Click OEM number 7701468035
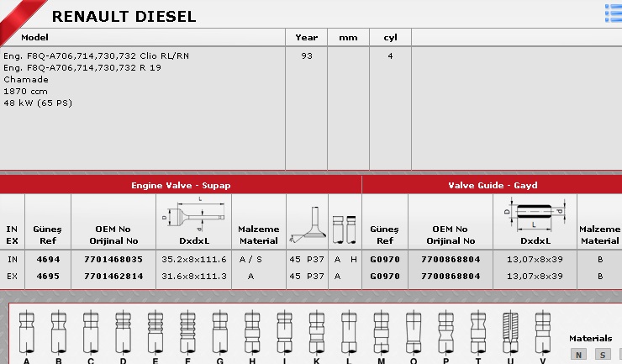Image resolution: width=622 pixels, height=364 pixels. [113, 261]
